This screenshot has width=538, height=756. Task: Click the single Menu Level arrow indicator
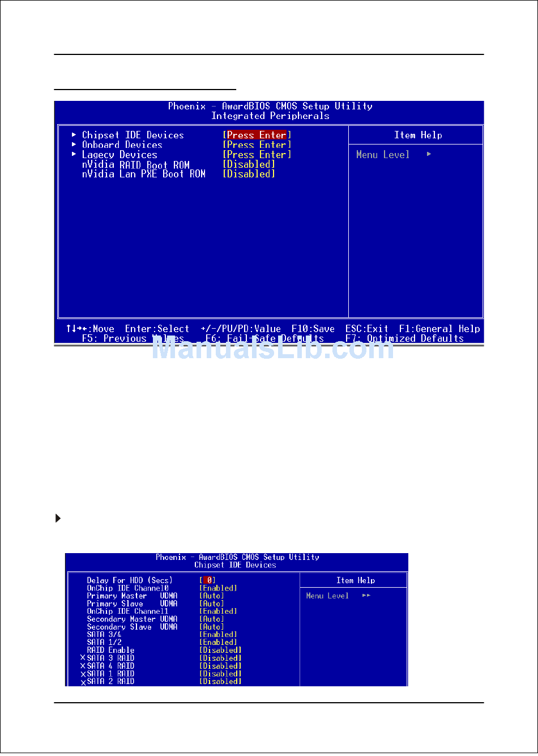[429, 154]
